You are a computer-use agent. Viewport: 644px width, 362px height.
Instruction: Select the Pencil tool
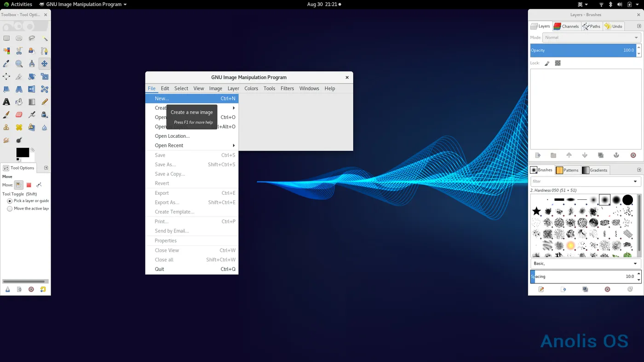(x=44, y=102)
